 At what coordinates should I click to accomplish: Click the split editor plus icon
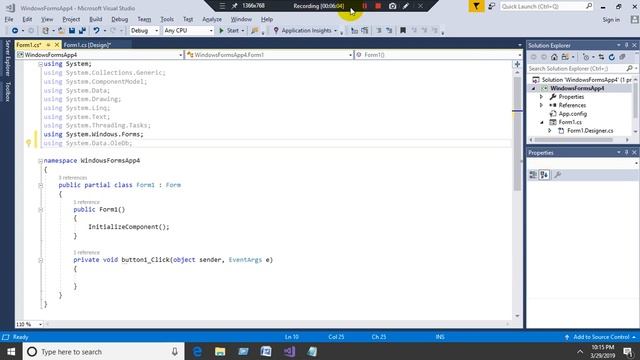pyautogui.click(x=517, y=64)
